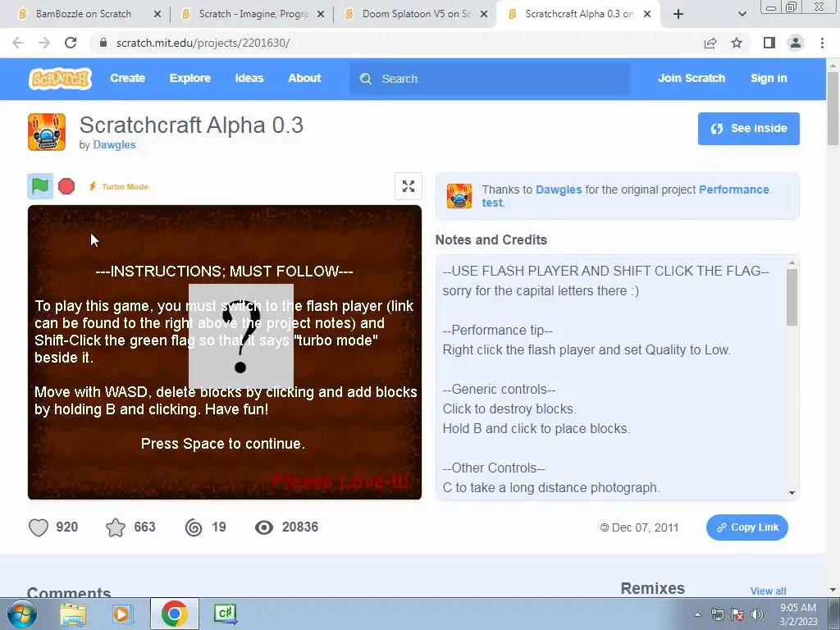The height and width of the screenshot is (630, 840).
Task: Click the green flag to start project
Action: coord(40,186)
